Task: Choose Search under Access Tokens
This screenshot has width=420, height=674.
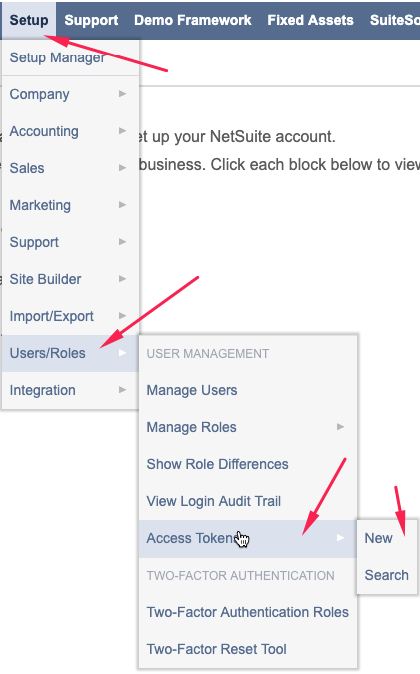Action: pos(386,575)
